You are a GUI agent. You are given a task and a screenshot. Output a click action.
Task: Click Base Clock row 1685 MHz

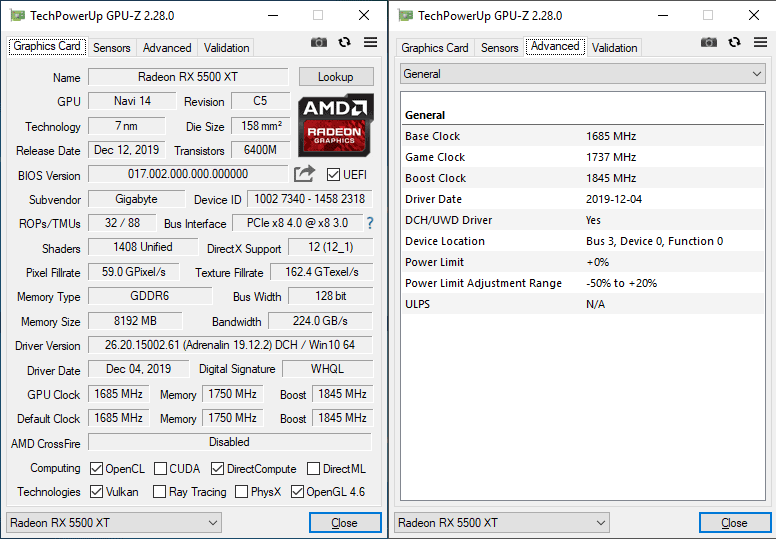(x=582, y=136)
